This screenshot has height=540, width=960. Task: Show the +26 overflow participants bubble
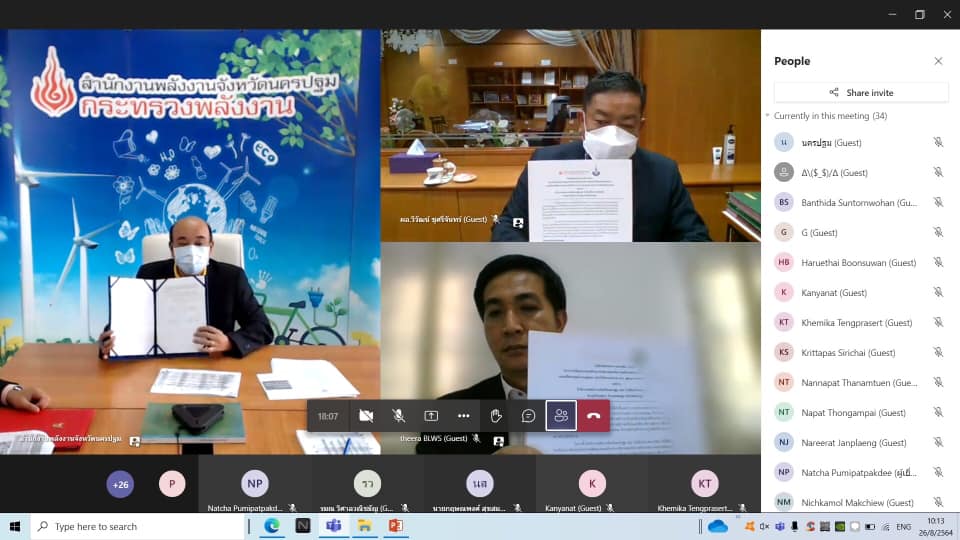[x=120, y=484]
